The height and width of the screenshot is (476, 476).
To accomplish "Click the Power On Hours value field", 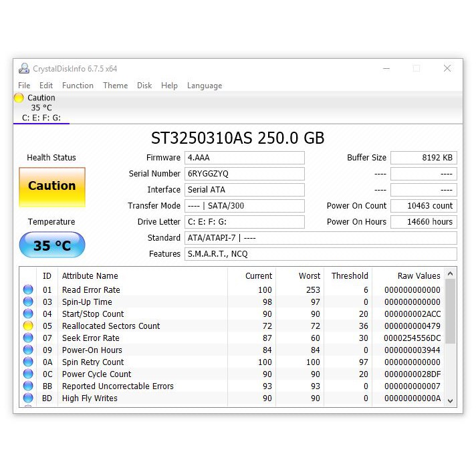I will (423, 222).
